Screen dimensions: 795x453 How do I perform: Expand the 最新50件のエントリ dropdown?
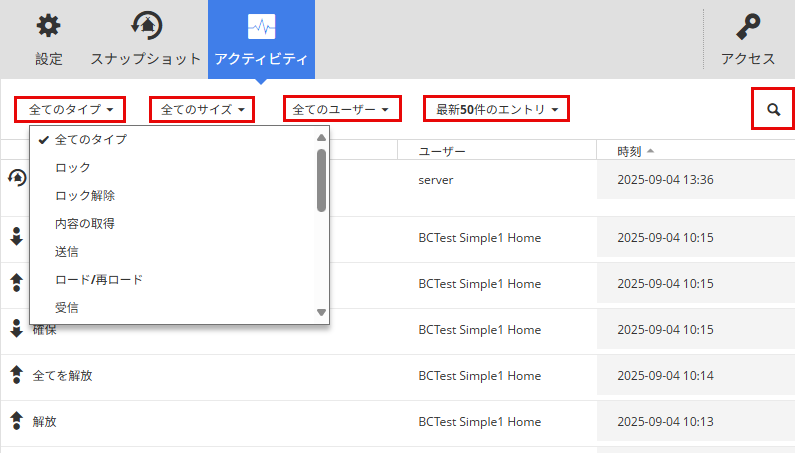[x=496, y=109]
